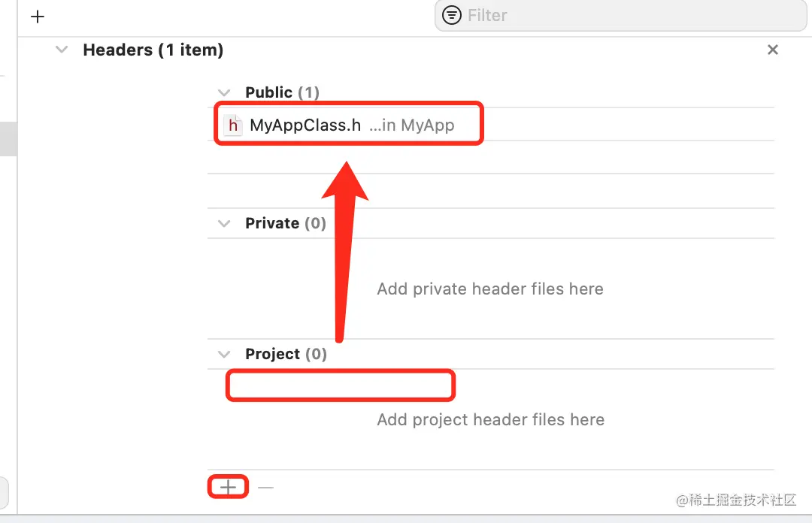Collapse the Public headers group chevron
This screenshot has height=523, width=812.
(x=223, y=92)
